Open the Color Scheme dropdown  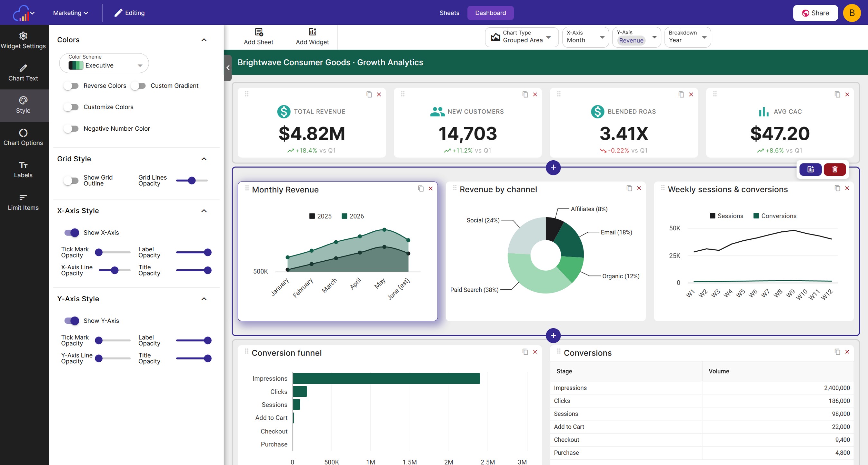click(104, 63)
